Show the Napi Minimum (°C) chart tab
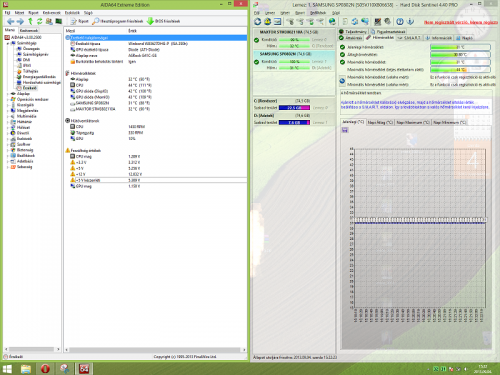Image resolution: width=500 pixels, height=375 pixels. [449, 123]
